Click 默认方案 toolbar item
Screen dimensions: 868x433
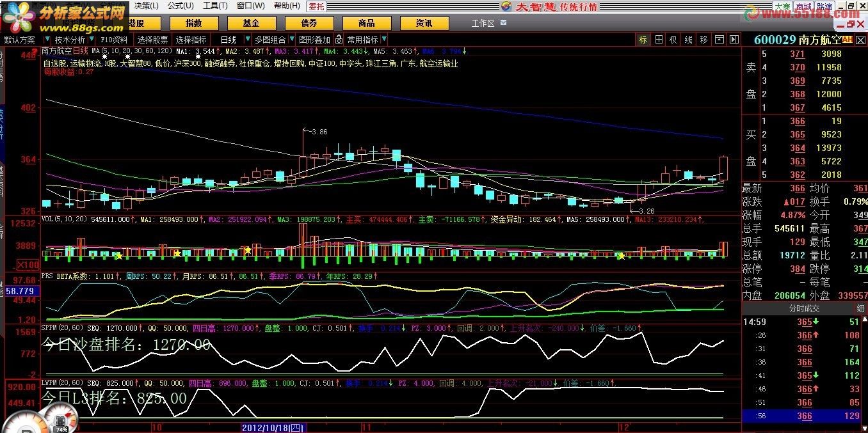pos(19,40)
